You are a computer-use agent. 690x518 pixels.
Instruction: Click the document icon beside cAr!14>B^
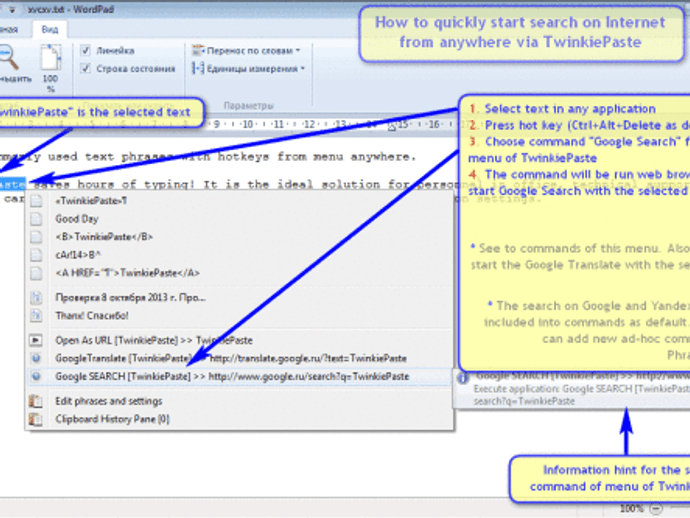click(x=36, y=255)
